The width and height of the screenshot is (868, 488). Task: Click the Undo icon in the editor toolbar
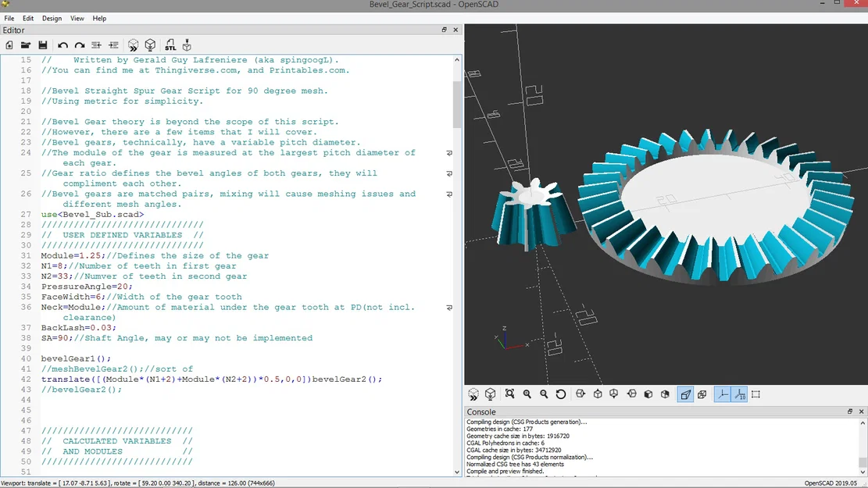coord(63,45)
